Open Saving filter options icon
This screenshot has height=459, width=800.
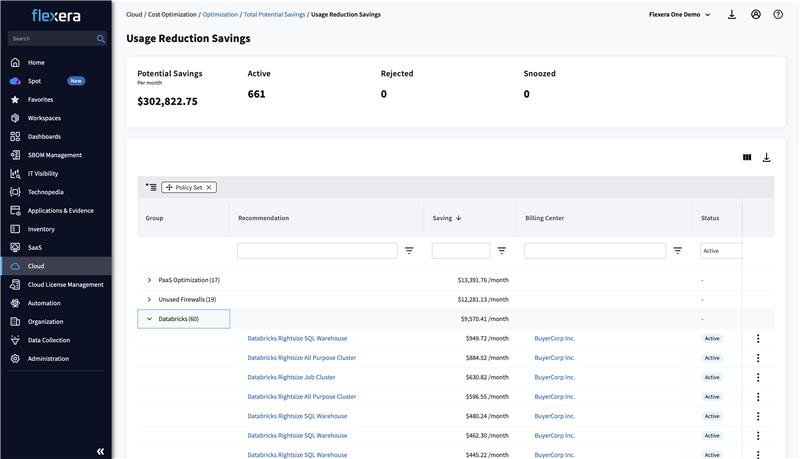pos(502,250)
